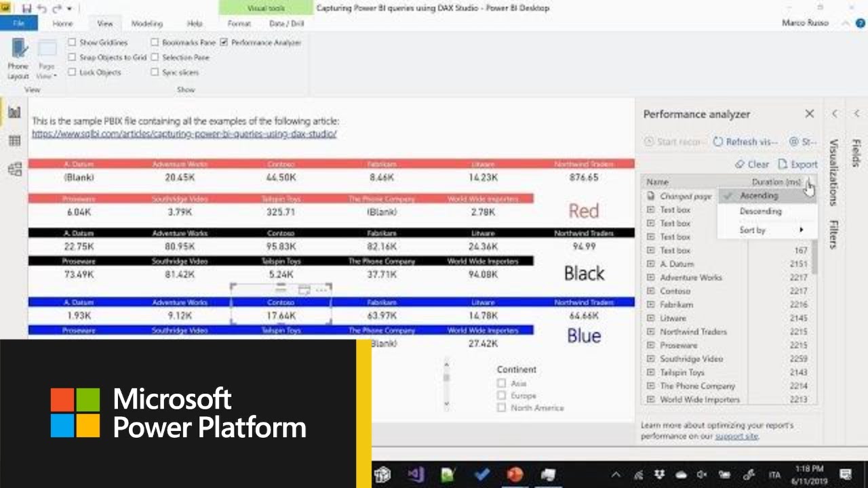Open the Filters pane label
Viewport: 868px width, 488px height.
(x=835, y=235)
